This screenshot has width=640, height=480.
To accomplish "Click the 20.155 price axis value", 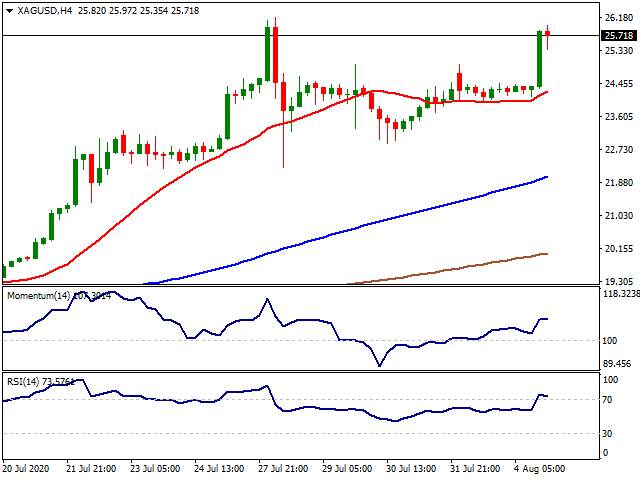I will point(619,249).
